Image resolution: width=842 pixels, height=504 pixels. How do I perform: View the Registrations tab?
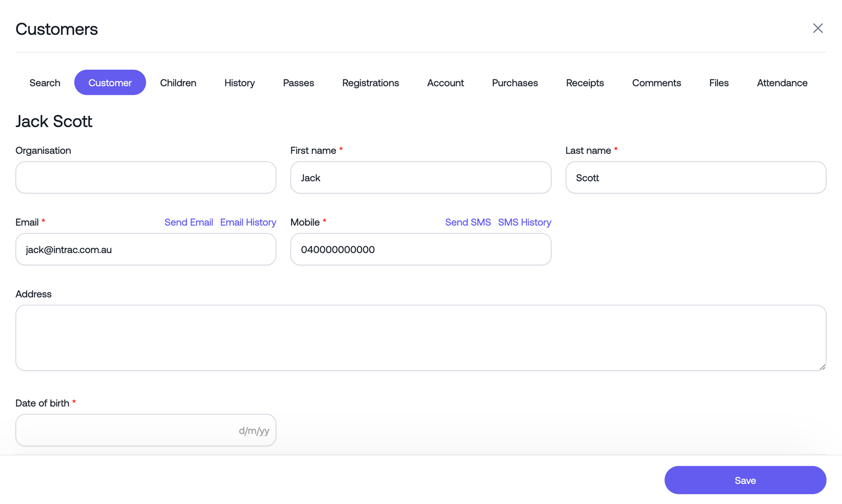tap(370, 82)
